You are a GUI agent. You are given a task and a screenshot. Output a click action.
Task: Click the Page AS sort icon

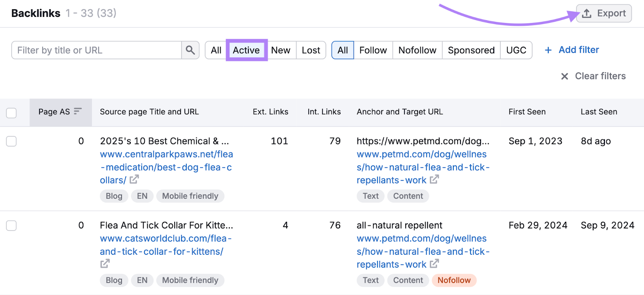pos(78,111)
